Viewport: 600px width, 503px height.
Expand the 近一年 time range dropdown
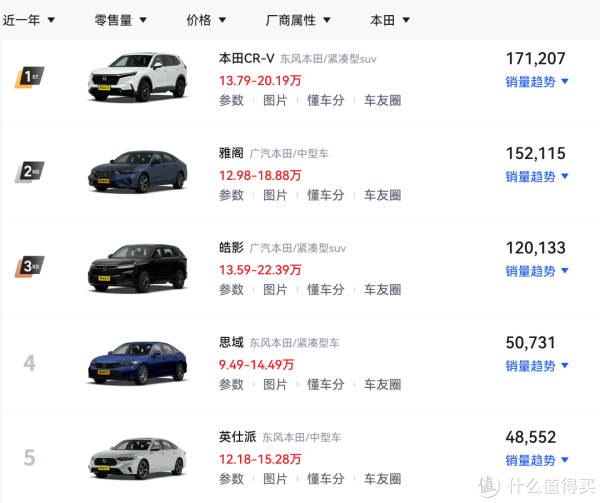coord(30,20)
